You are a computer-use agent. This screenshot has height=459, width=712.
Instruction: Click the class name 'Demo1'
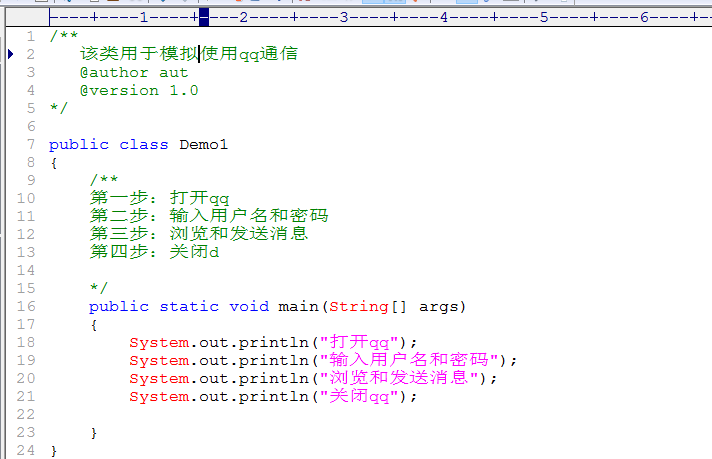(x=203, y=144)
